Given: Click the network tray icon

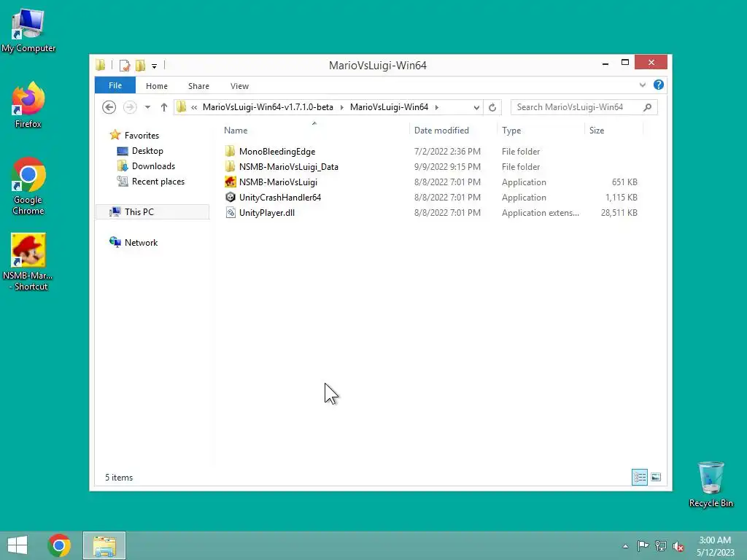Looking at the screenshot, I should coord(661,545).
